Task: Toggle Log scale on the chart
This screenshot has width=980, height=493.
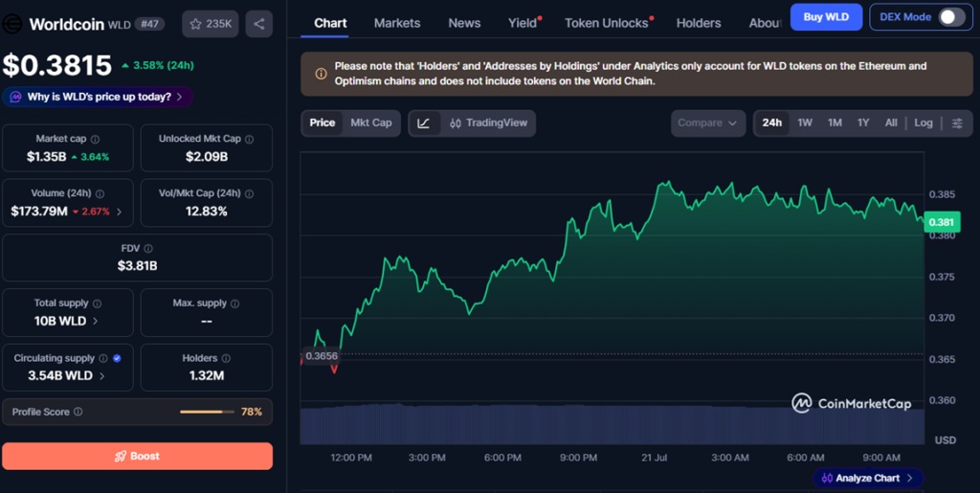Action: click(924, 123)
